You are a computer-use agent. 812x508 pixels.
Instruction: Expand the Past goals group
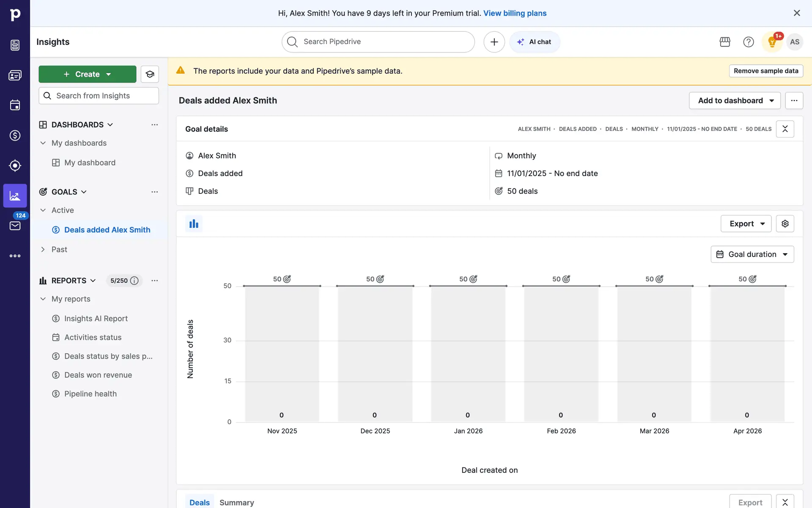(x=43, y=249)
